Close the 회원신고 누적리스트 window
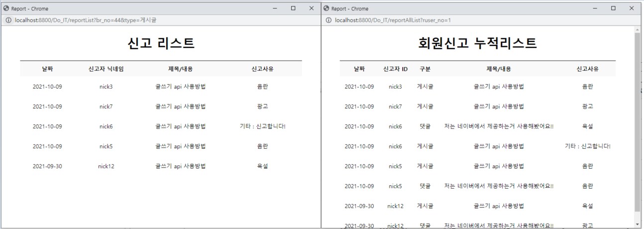Viewport: 644px width, 229px height. 632,8
